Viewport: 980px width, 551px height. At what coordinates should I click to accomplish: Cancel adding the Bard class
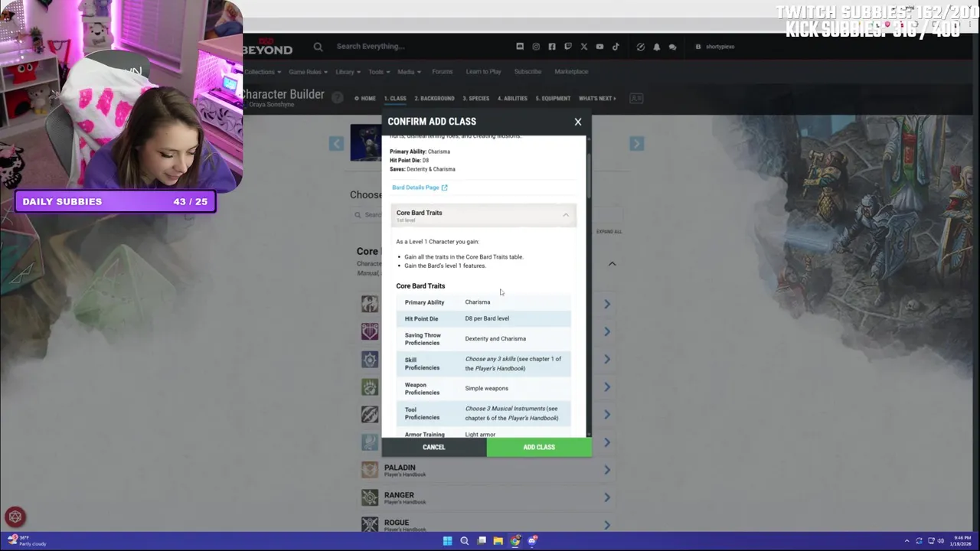[433, 447]
